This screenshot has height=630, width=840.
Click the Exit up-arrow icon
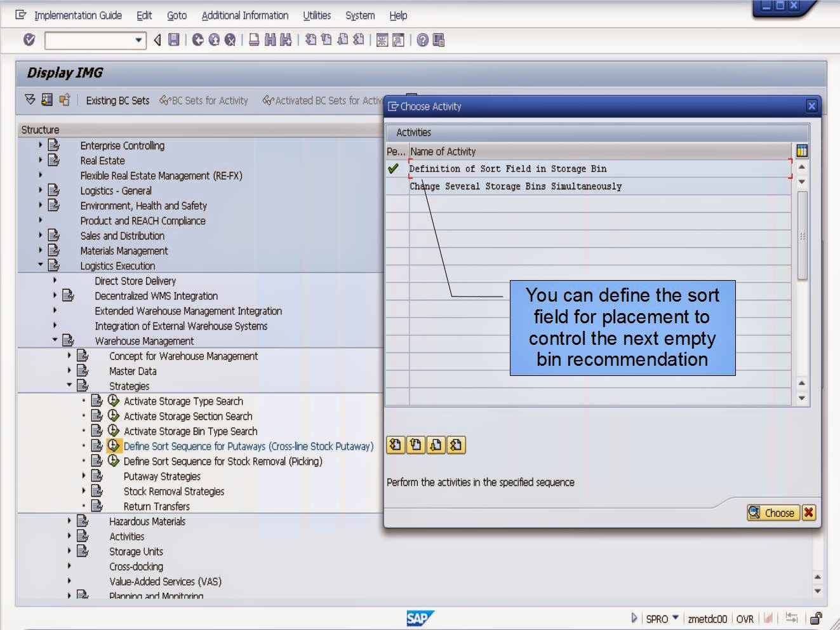[214, 40]
